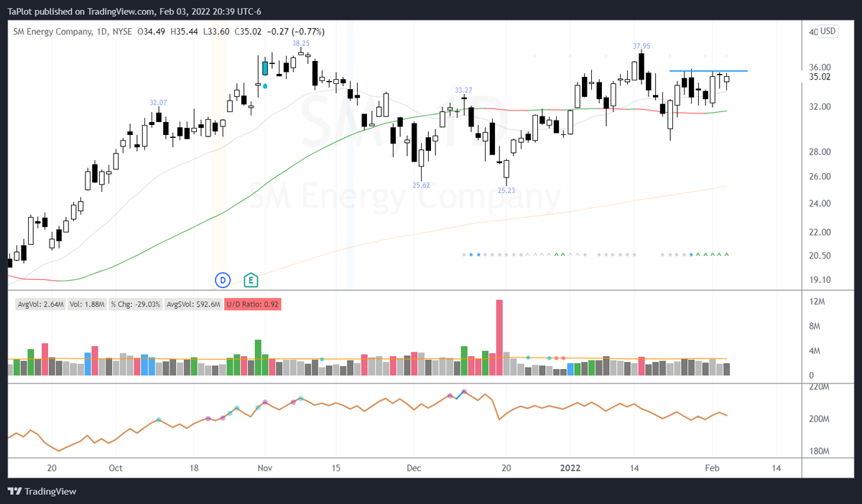Image resolution: width=862 pixels, height=504 pixels.
Task: Click the 32.07 pivot price annotation
Action: [x=158, y=103]
